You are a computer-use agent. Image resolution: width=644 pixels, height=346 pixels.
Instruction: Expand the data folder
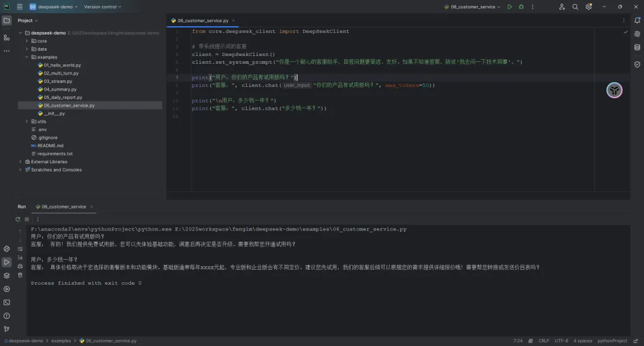27,49
